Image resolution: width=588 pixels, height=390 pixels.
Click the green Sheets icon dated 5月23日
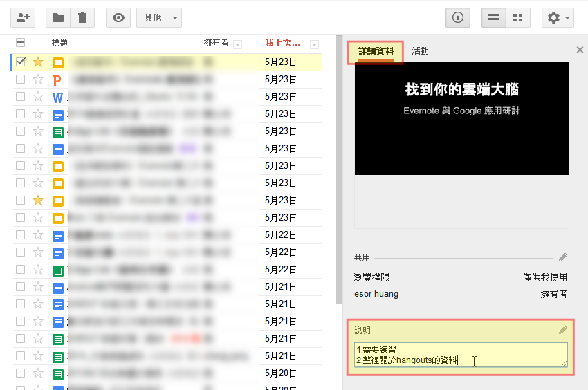[x=57, y=132]
